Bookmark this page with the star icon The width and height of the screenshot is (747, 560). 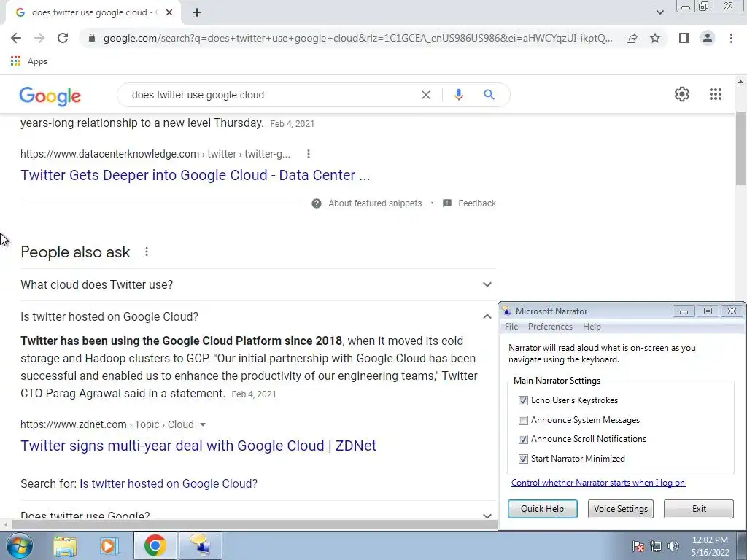click(655, 38)
